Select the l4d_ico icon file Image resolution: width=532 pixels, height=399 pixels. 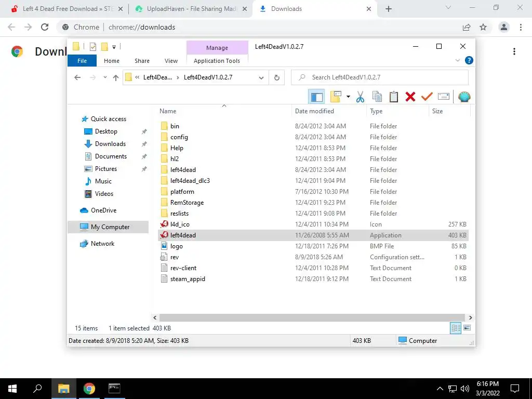click(180, 224)
